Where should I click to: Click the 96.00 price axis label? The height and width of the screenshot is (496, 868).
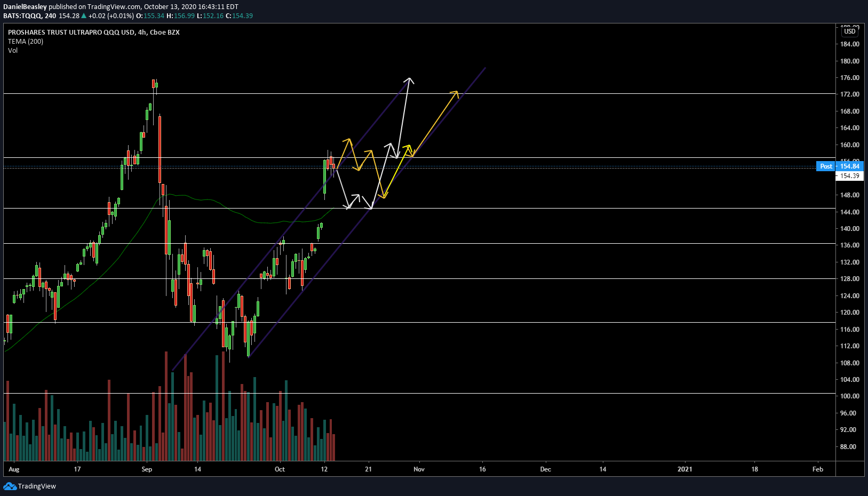(848, 413)
